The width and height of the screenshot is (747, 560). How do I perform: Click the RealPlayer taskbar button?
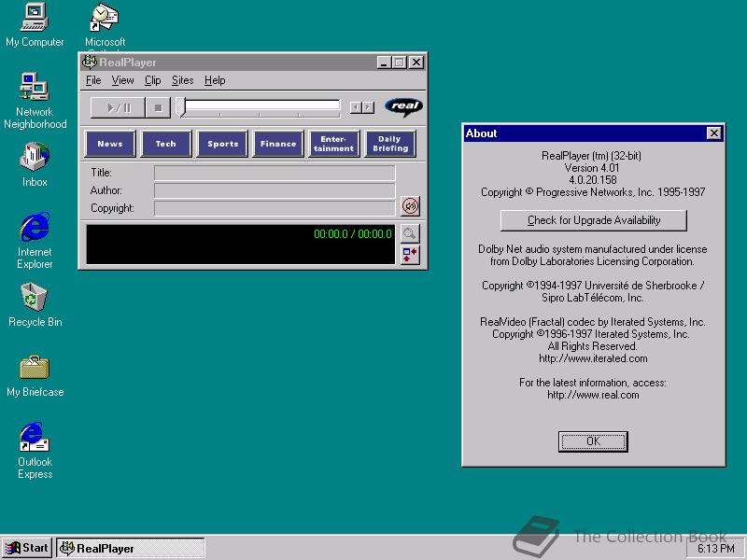(131, 548)
